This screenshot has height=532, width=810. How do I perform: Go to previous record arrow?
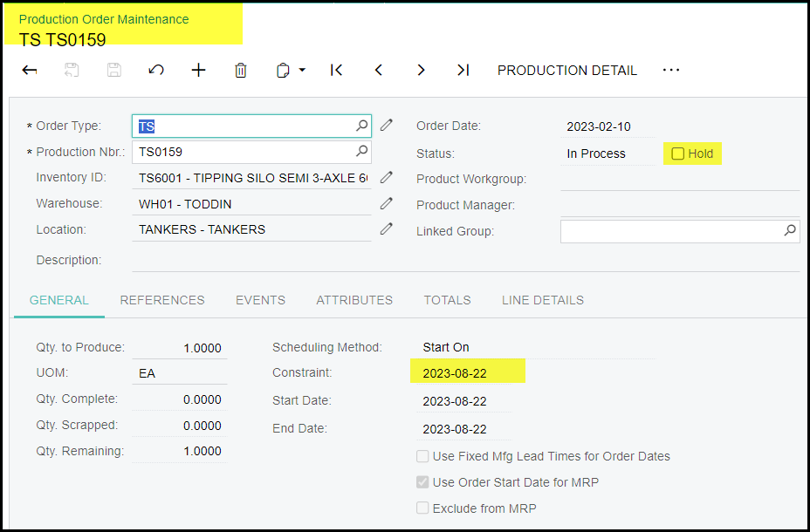(x=379, y=71)
